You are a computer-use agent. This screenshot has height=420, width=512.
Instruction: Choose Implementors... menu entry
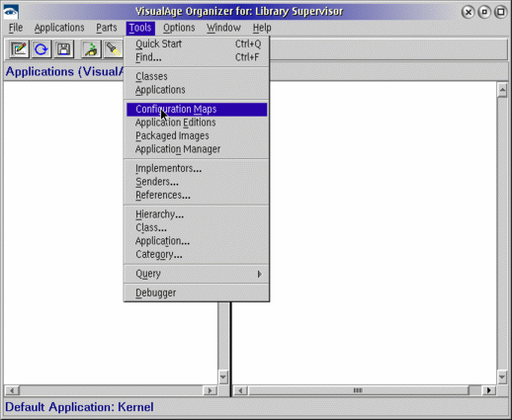coord(197,168)
